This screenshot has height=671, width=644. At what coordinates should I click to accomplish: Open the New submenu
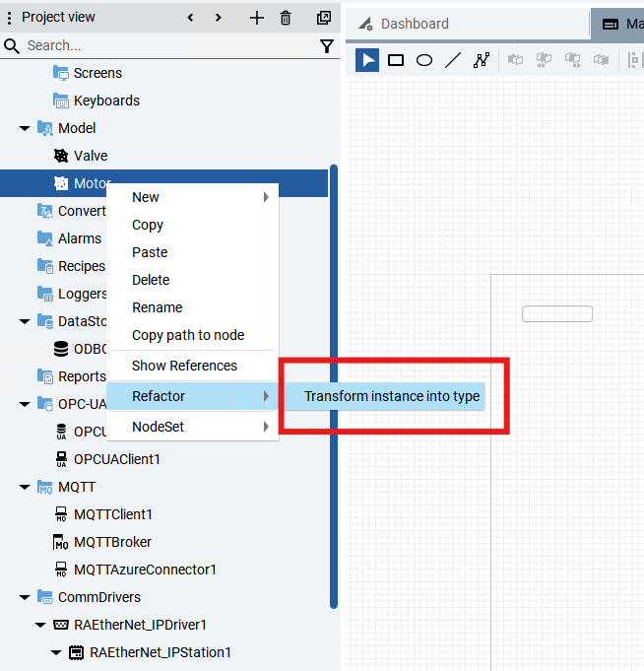(192, 197)
